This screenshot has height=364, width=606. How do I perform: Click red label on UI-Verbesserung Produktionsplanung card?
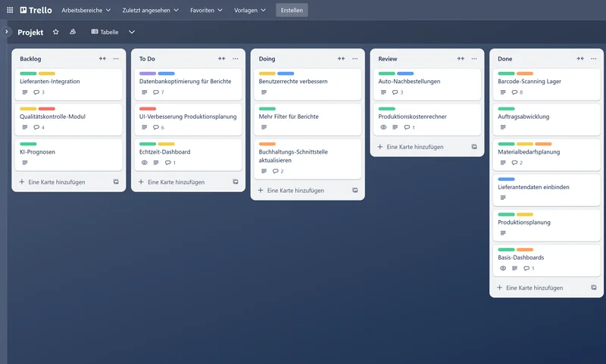148,108
